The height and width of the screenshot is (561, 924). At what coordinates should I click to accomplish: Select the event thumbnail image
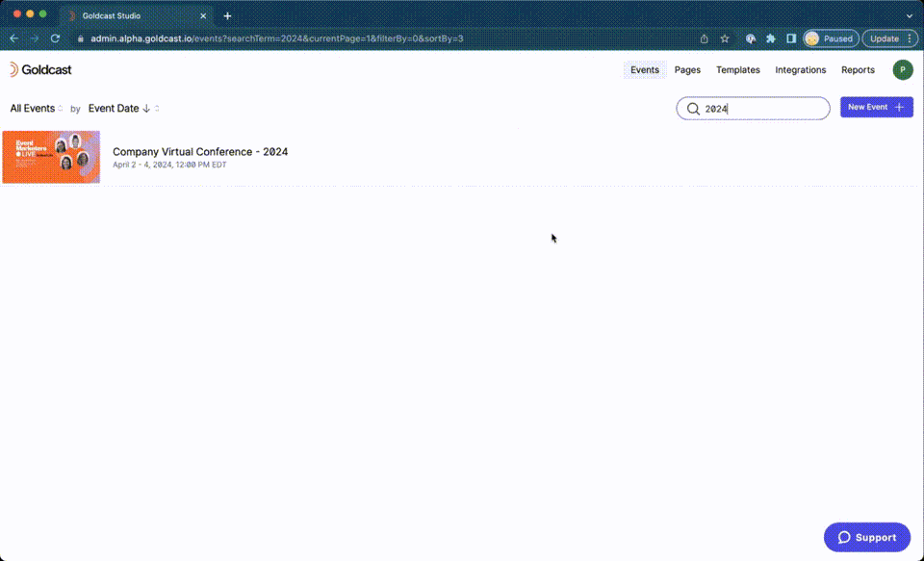51,157
